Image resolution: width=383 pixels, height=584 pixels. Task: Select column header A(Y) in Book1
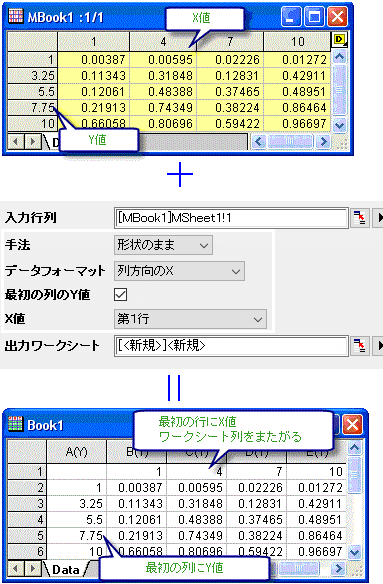76,452
